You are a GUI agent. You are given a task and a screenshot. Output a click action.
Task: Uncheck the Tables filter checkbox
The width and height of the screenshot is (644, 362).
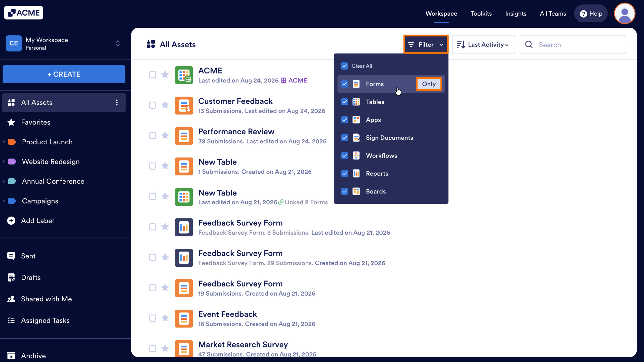345,102
